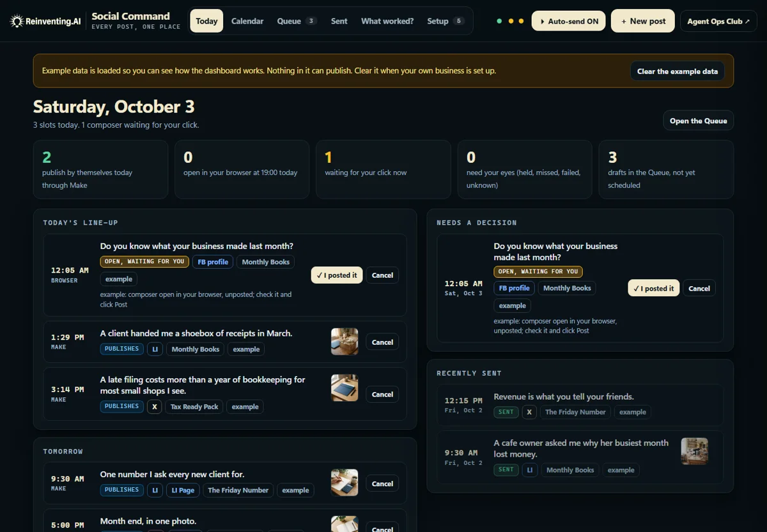Open the cafe owner post thumbnail
The width and height of the screenshot is (767, 532).
pos(695,451)
